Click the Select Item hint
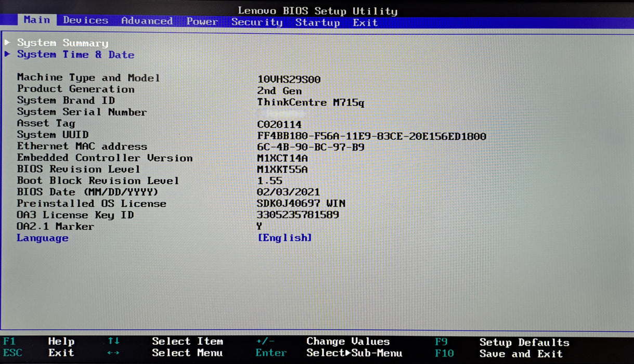This screenshot has width=634, height=364. (188, 342)
